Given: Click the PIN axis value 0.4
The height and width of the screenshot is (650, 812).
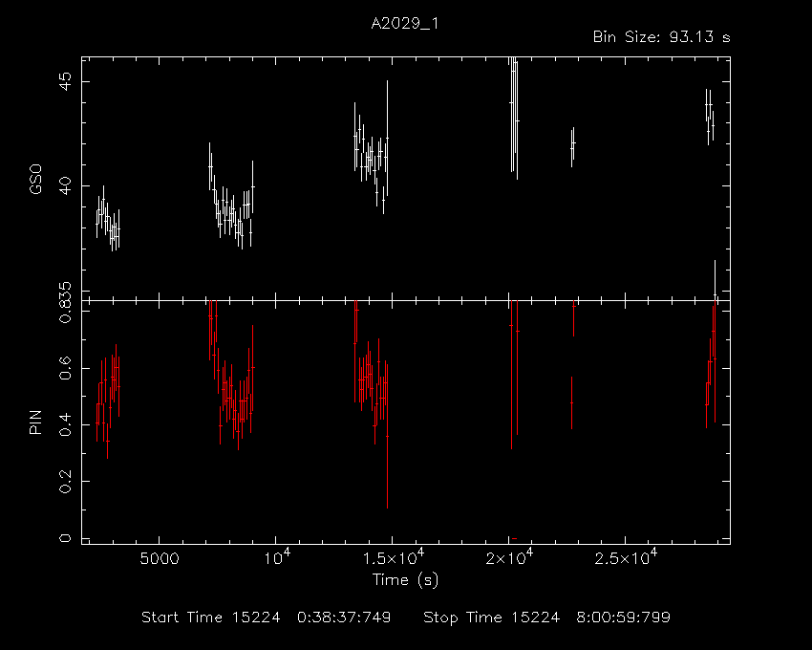Looking at the screenshot, I should pos(65,424).
